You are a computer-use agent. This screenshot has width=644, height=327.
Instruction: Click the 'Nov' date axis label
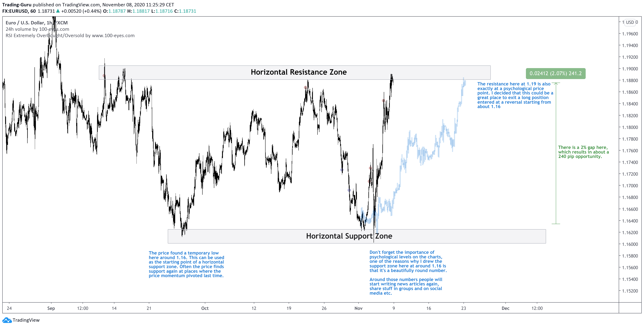tap(358, 308)
